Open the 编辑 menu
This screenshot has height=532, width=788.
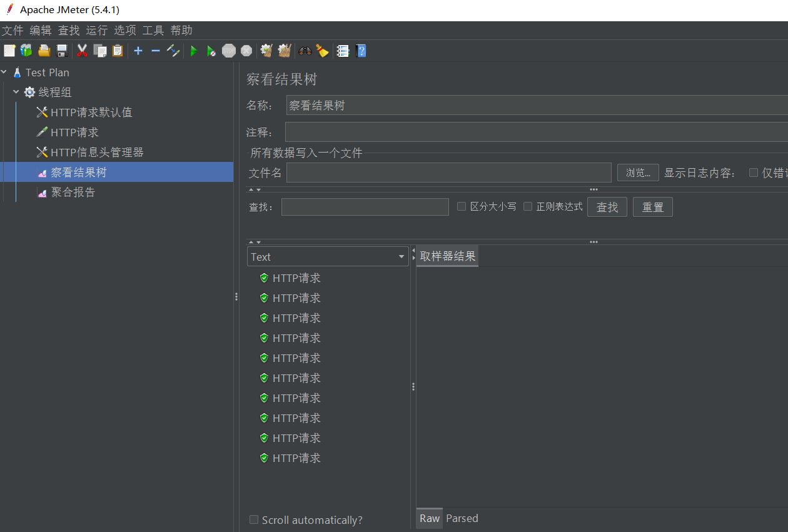41,30
